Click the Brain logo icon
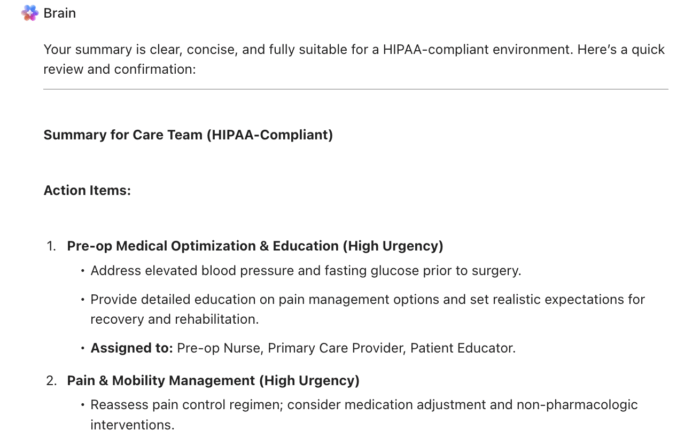Screen dimensions: 700x438 coord(30,13)
